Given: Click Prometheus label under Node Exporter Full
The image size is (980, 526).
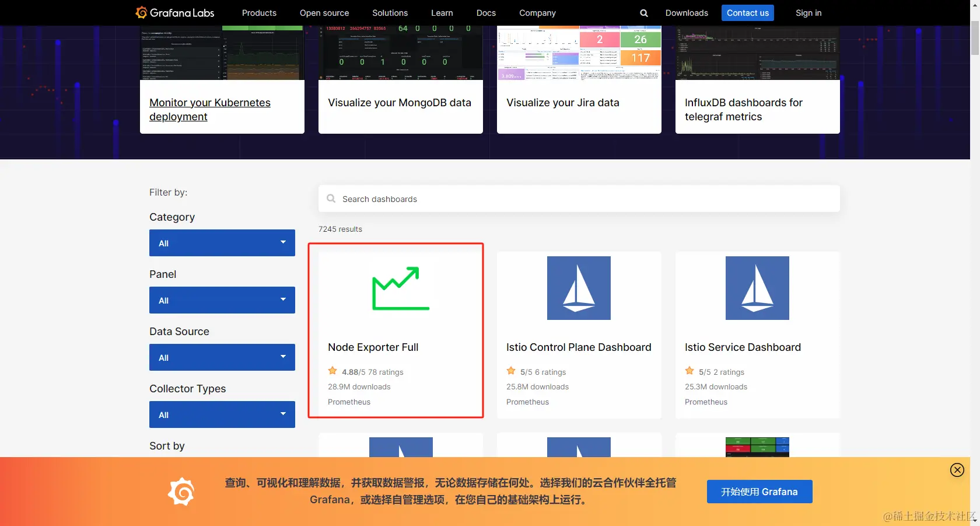Looking at the screenshot, I should pos(349,402).
